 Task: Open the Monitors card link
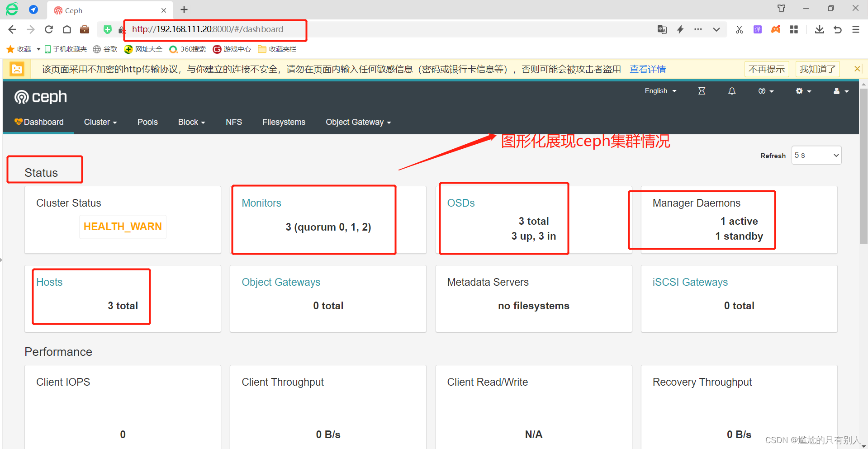click(261, 203)
